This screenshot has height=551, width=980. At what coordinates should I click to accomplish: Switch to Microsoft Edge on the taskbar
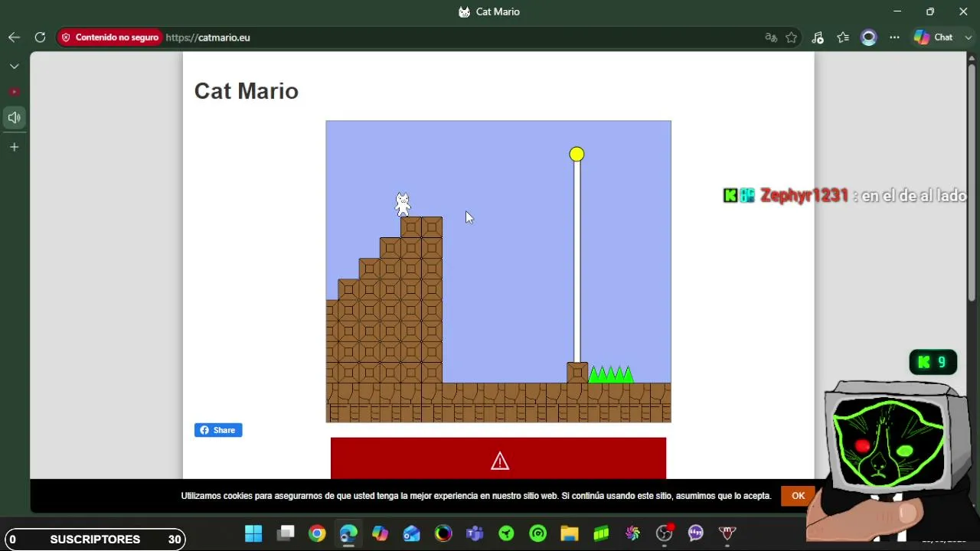pyautogui.click(x=348, y=533)
